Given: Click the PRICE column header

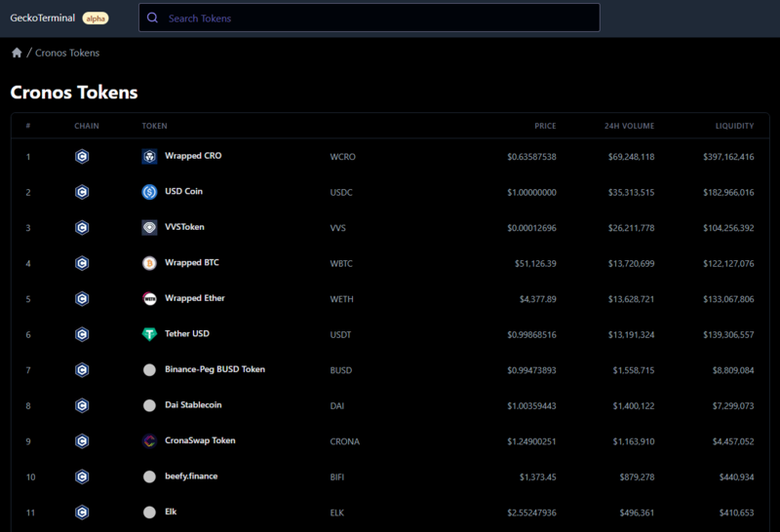Looking at the screenshot, I should (545, 126).
